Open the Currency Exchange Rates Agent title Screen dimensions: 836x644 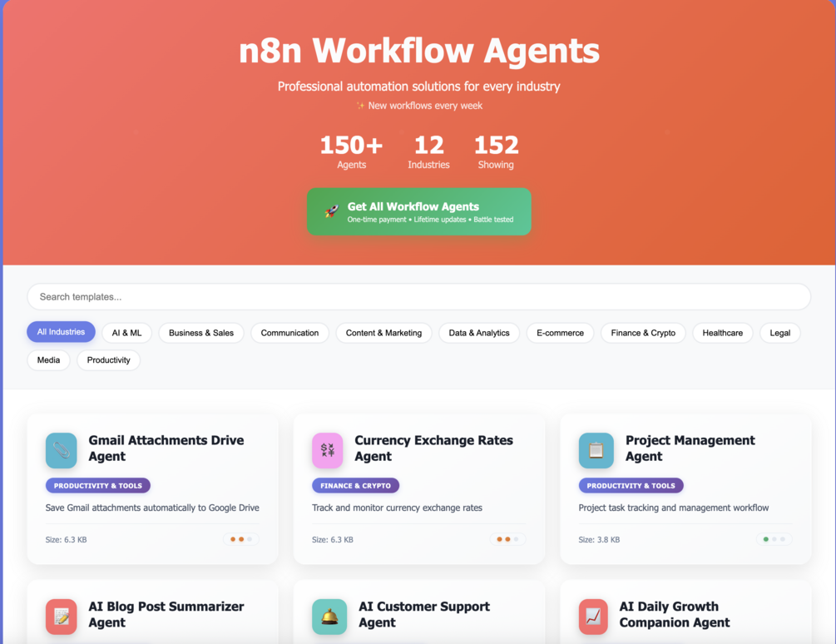coord(433,448)
